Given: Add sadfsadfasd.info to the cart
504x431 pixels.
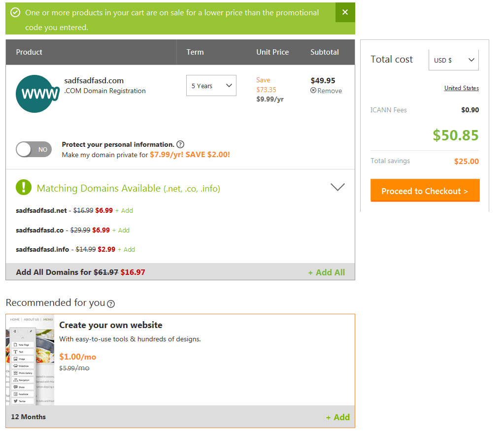Looking at the screenshot, I should [126, 249].
